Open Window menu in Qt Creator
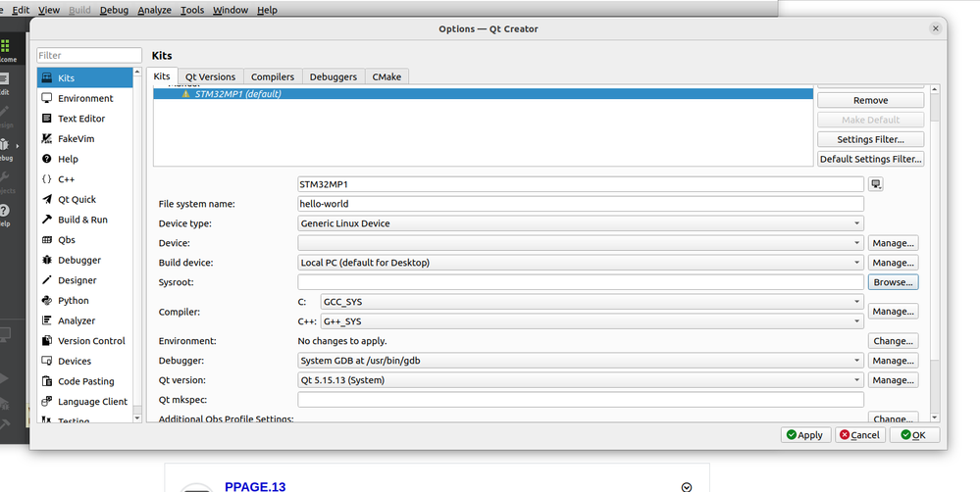 pyautogui.click(x=231, y=10)
